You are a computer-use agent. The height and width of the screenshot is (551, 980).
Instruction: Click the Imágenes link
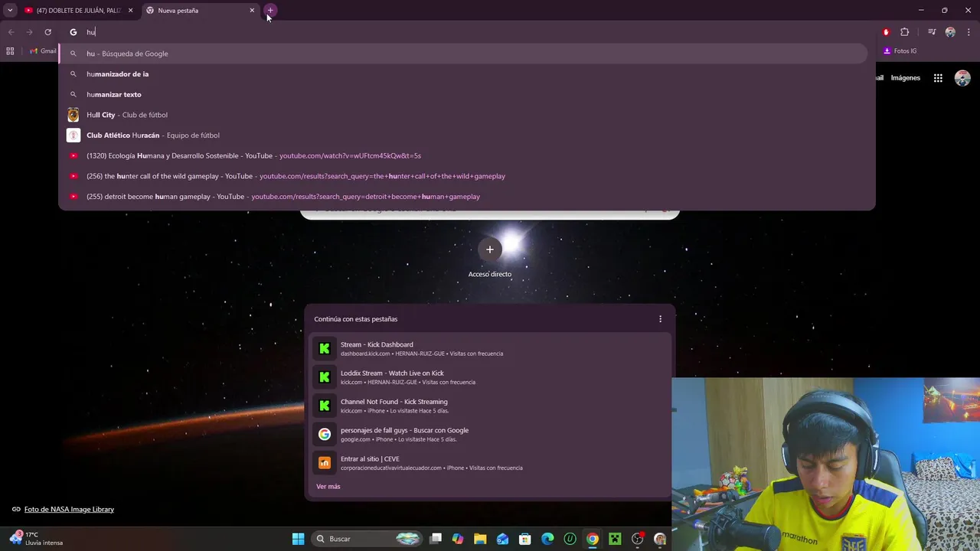[x=905, y=78]
